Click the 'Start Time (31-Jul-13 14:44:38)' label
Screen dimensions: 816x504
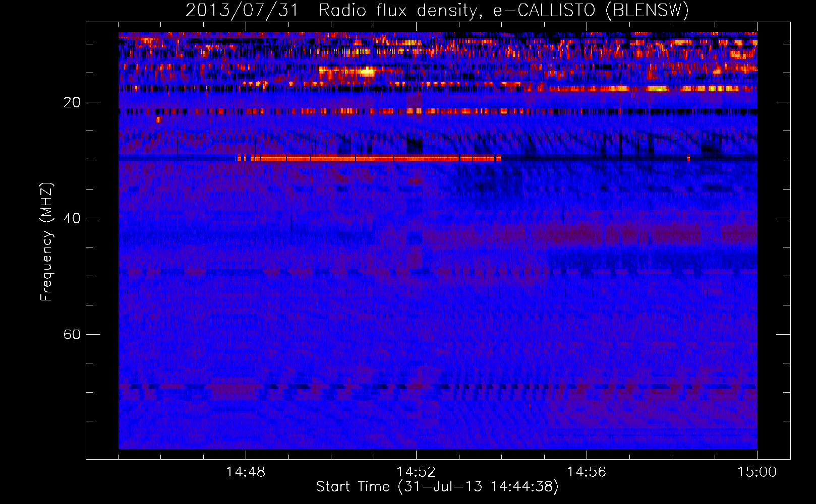click(x=437, y=487)
